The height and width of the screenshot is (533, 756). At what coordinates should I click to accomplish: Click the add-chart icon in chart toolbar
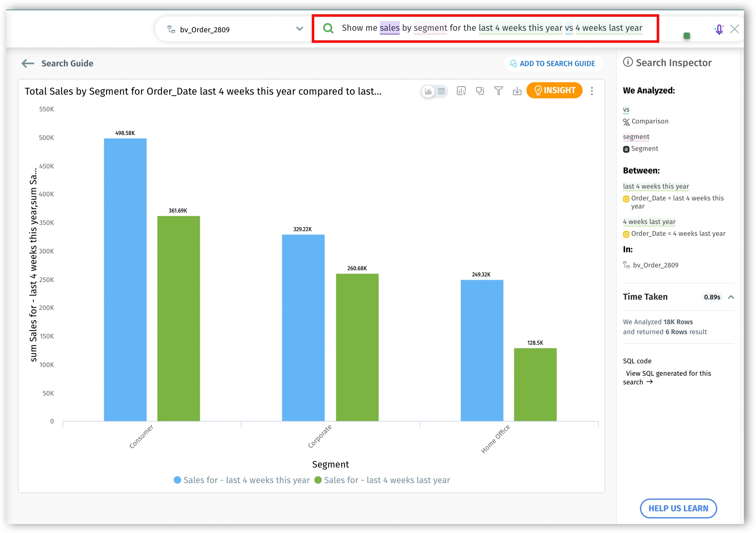461,91
